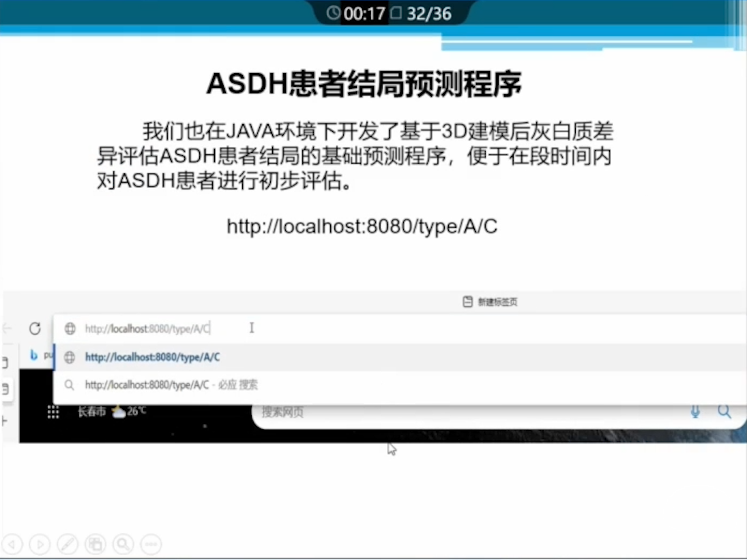Open the apps grid on new tab page

[x=53, y=412]
